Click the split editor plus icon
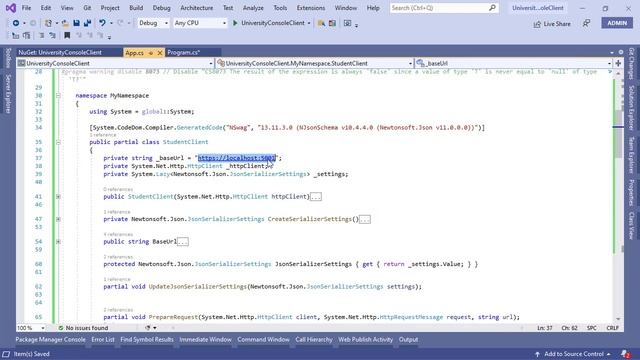The image size is (640, 360). (618, 63)
